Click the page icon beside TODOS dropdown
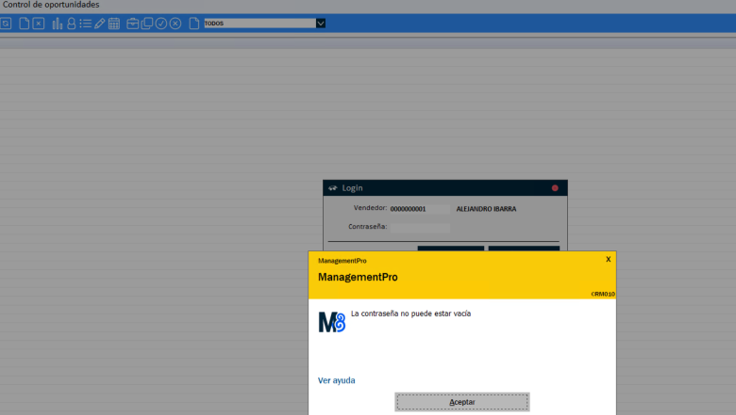Screen dimensions: 736x415 [x=194, y=23]
